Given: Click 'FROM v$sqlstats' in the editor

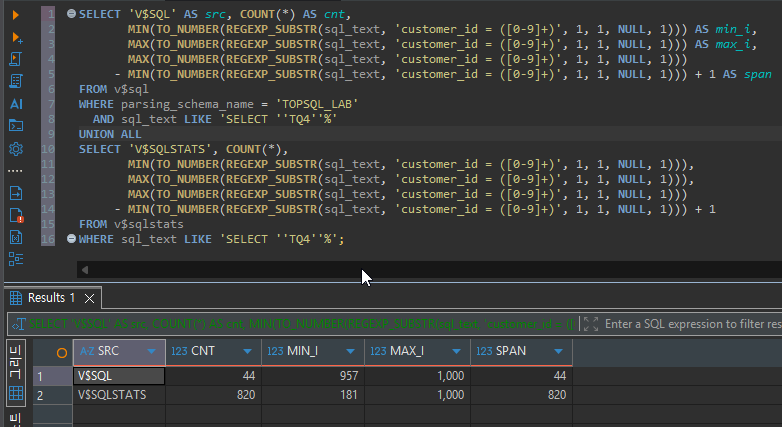Looking at the screenshot, I should 131,224.
